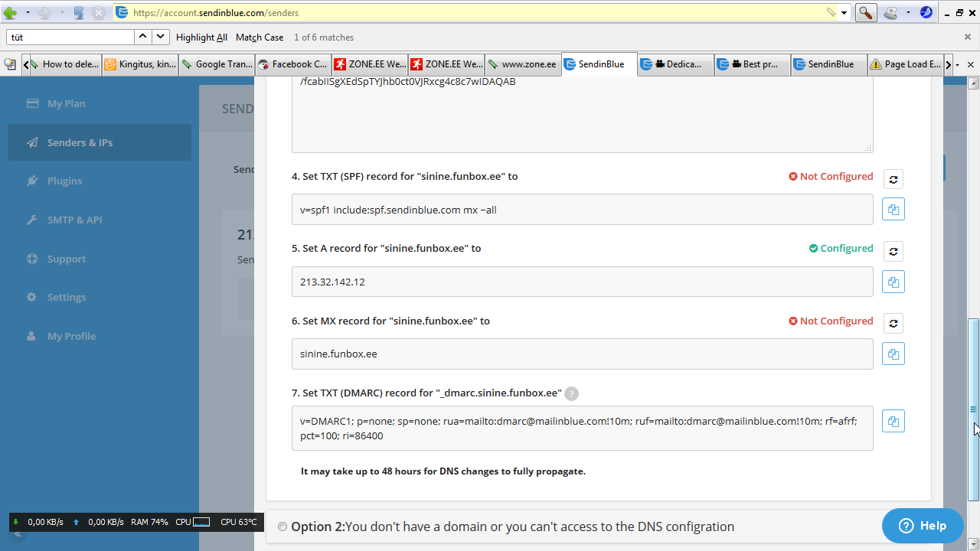Click the SeaMonkey throbber icon

926,12
